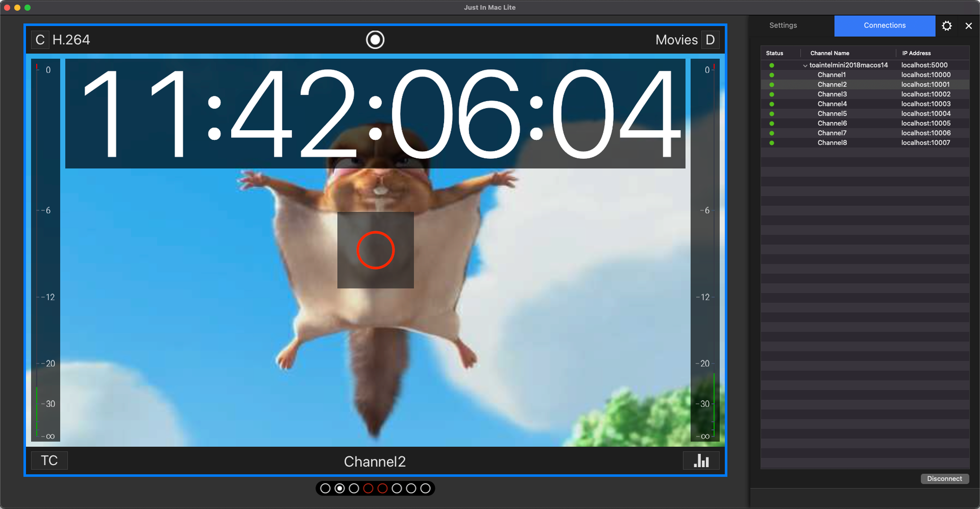Close the side panel with X icon
The image size is (980, 509).
pos(969,25)
